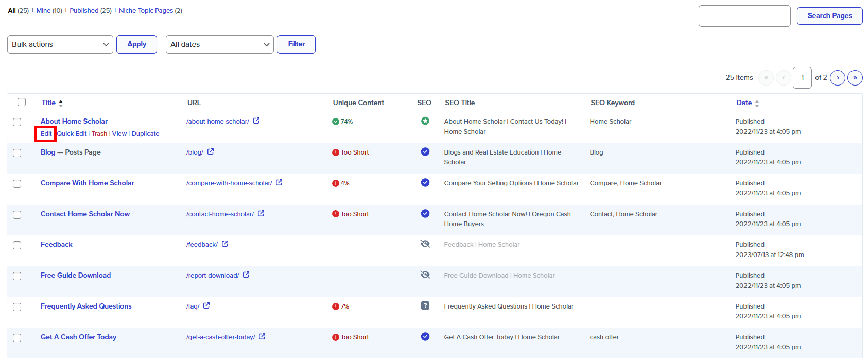This screenshot has width=868, height=358.
Task: Open the /faq/ URL link
Action: pos(193,306)
